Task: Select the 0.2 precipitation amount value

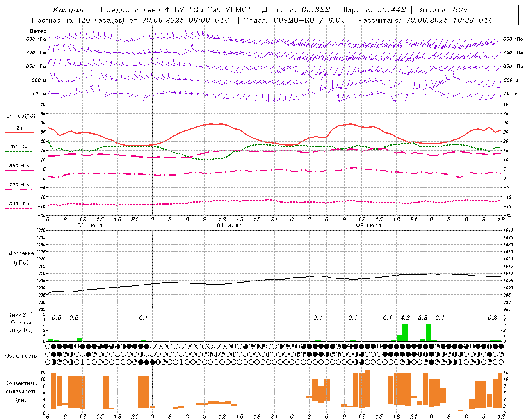Action: pyautogui.click(x=492, y=318)
